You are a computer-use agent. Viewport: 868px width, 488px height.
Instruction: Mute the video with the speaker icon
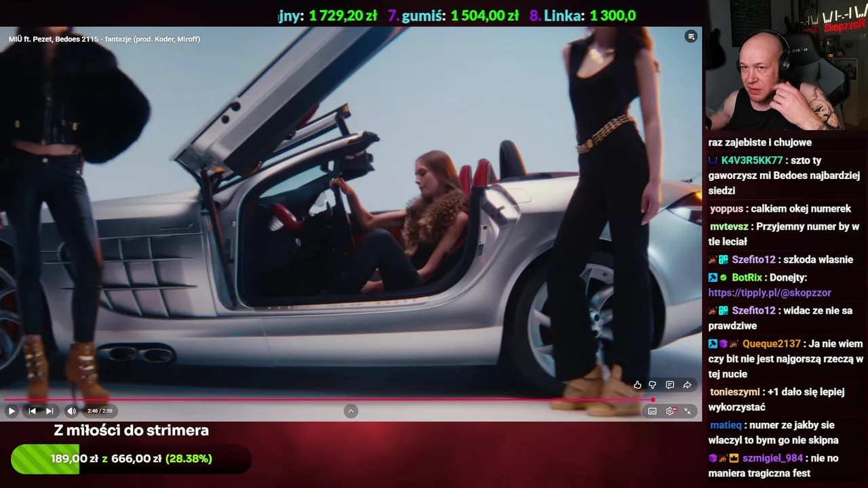(71, 411)
